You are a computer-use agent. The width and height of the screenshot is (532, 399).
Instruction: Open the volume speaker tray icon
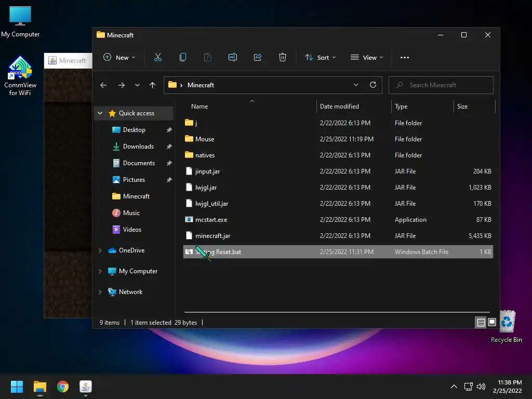481,387
